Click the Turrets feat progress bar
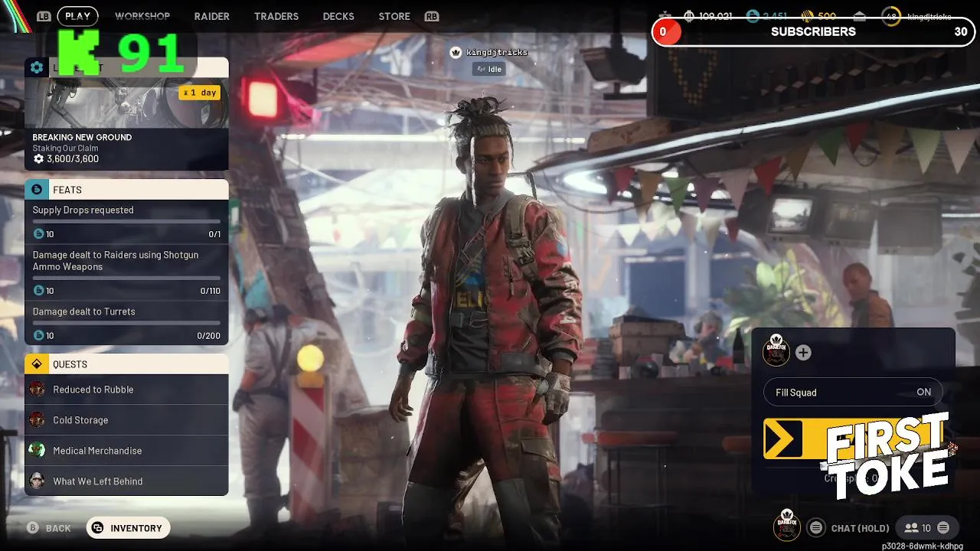 click(x=126, y=323)
